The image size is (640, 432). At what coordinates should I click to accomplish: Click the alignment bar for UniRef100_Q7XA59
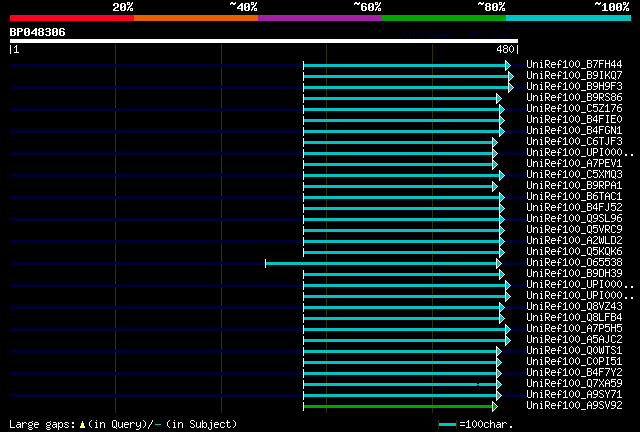click(x=400, y=385)
